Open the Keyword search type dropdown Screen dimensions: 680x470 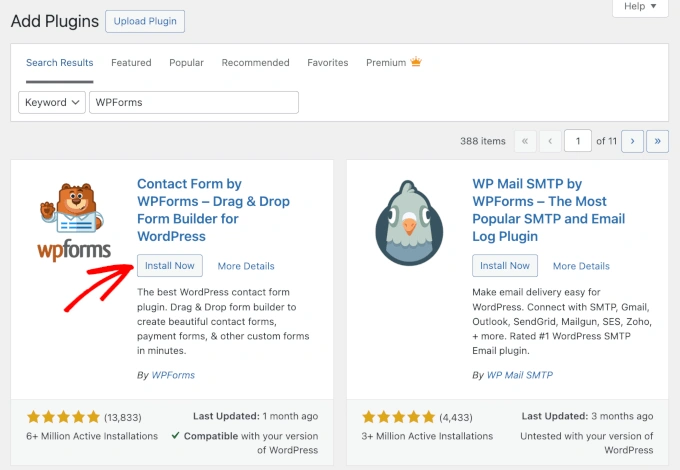pyautogui.click(x=51, y=102)
